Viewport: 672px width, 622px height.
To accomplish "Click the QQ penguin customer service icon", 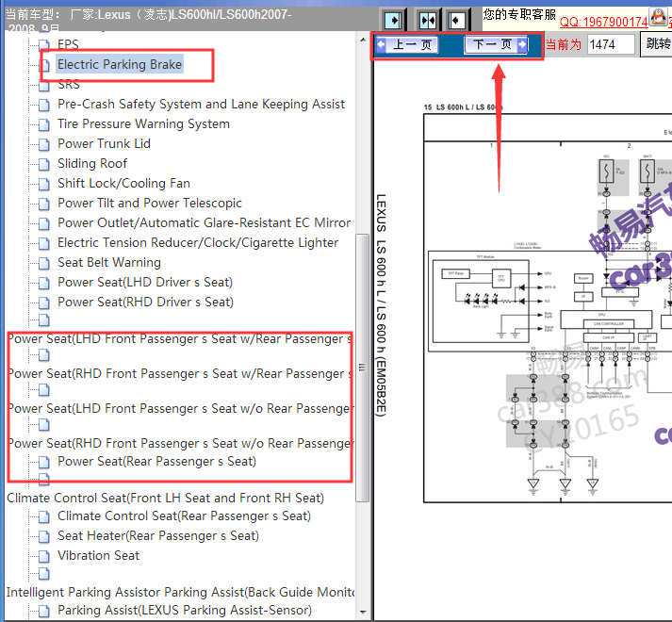I will coord(658,18).
